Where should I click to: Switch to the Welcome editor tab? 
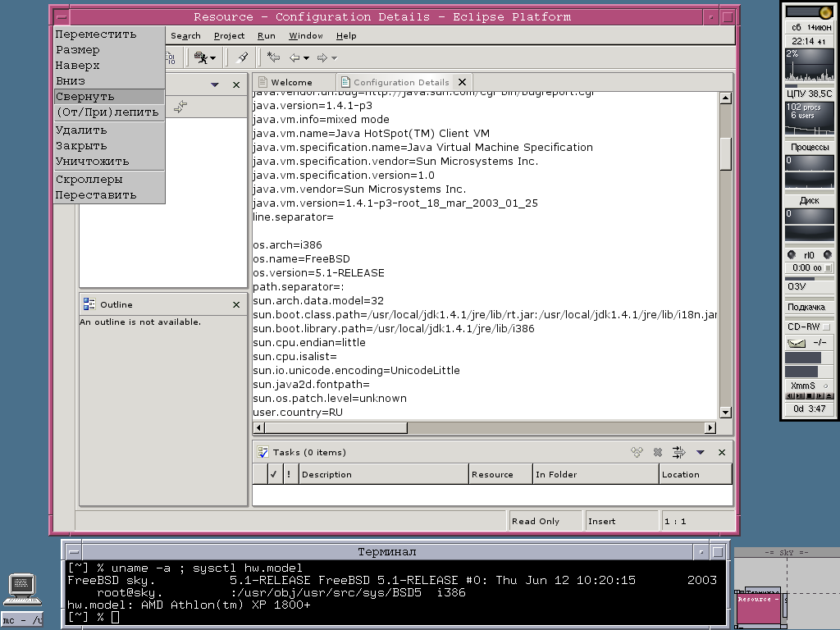point(291,82)
